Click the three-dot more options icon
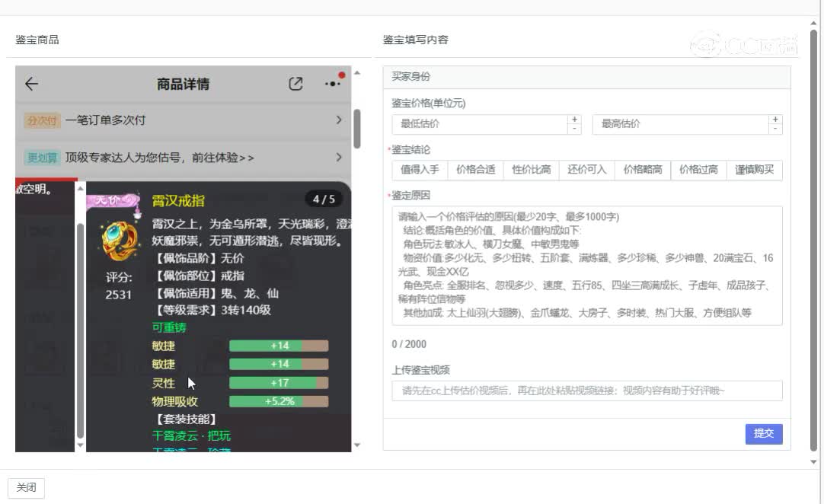Viewport: 824px width, 504px height. [x=331, y=84]
